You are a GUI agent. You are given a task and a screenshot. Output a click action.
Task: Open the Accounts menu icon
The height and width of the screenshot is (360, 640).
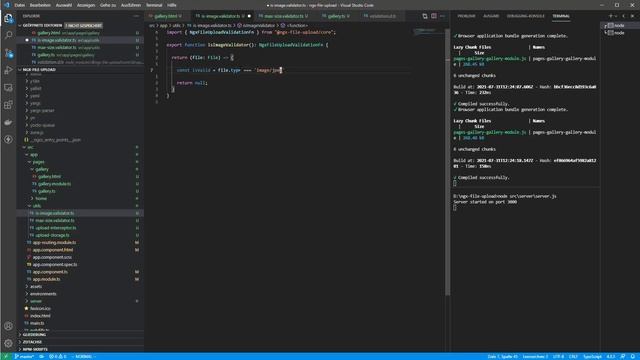(x=8, y=326)
